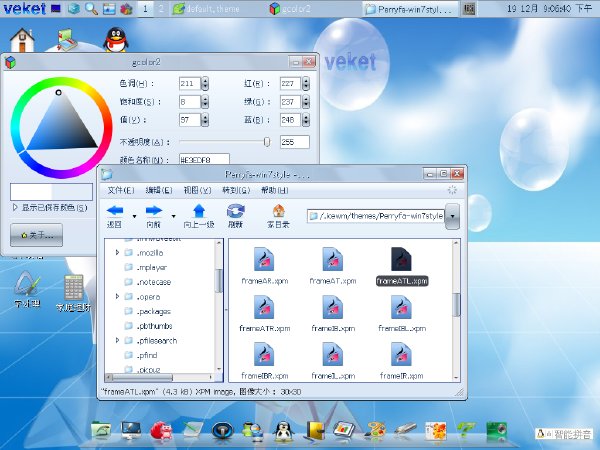Image resolution: width=600 pixels, height=450 pixels.
Task: Go up one level with the up arrow
Action: pyautogui.click(x=199, y=211)
